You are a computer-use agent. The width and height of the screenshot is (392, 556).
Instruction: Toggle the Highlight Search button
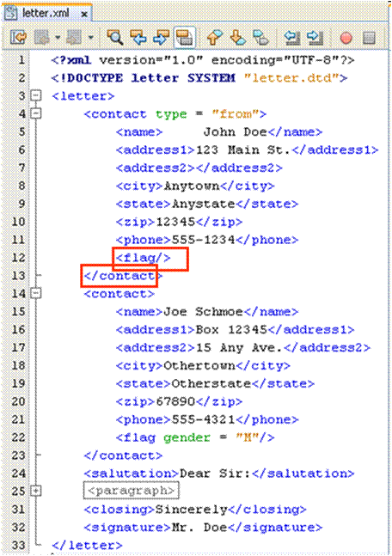click(x=185, y=37)
